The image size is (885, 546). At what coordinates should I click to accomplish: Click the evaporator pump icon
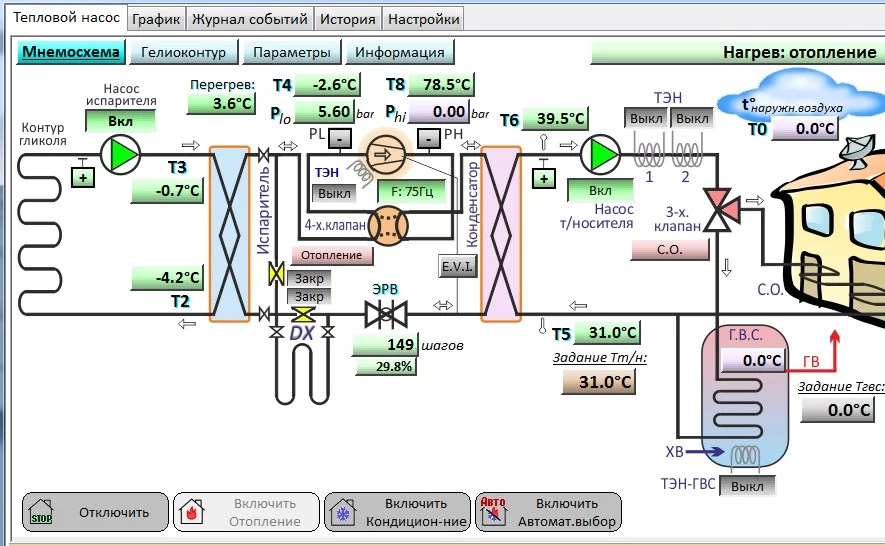(x=120, y=154)
